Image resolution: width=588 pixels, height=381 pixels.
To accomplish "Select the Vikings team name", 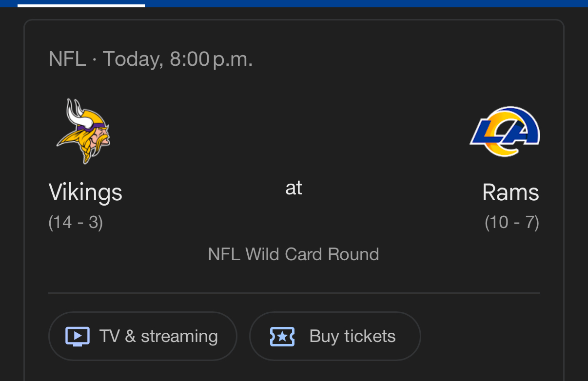I will tap(85, 192).
